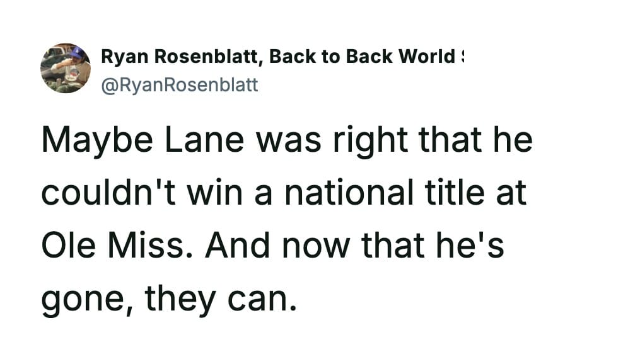The image size is (628, 364).
Task: Click the @RyanRosenblatt handle
Action: (180, 84)
